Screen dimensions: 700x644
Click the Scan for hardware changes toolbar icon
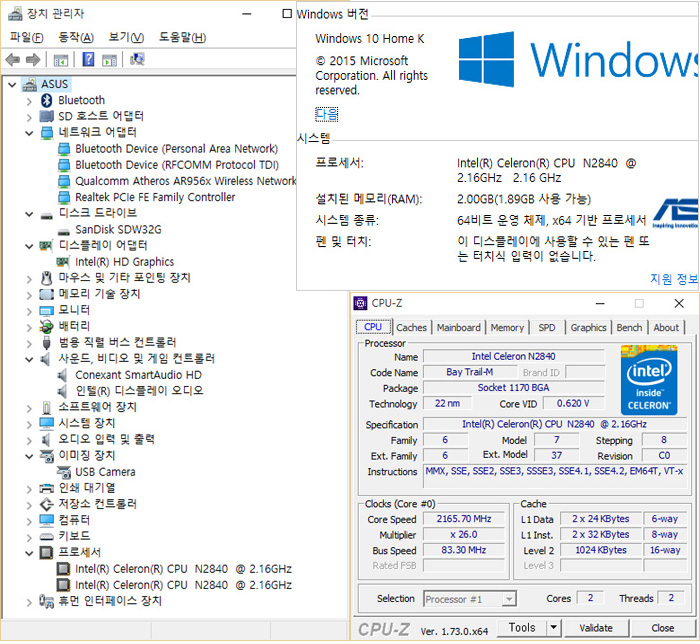pos(137,59)
